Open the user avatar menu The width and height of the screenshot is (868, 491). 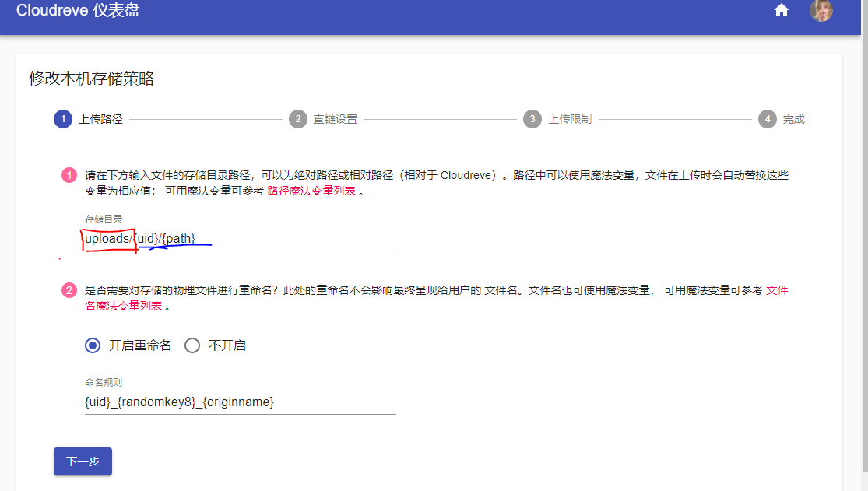point(821,11)
